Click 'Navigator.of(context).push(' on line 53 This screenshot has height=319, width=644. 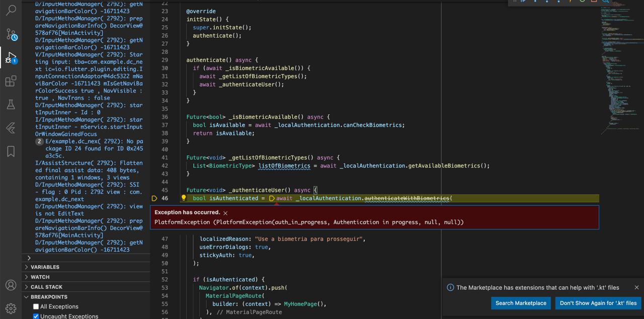pyautogui.click(x=243, y=288)
